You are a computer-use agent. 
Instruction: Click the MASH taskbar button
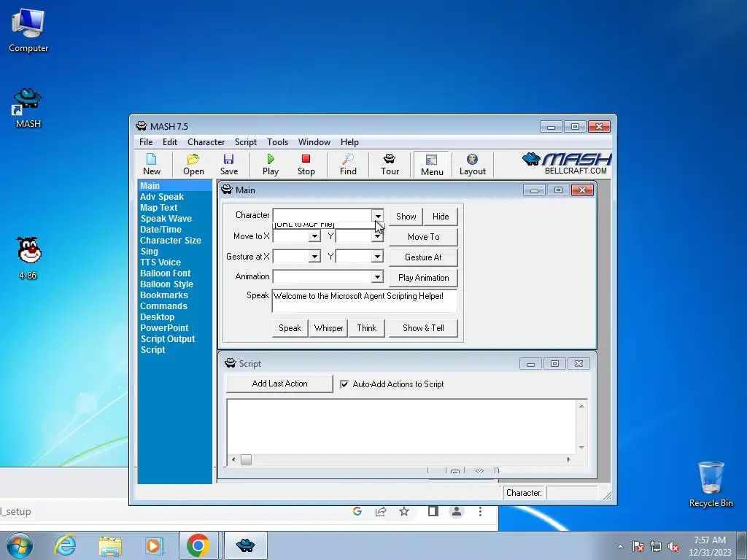(x=245, y=545)
